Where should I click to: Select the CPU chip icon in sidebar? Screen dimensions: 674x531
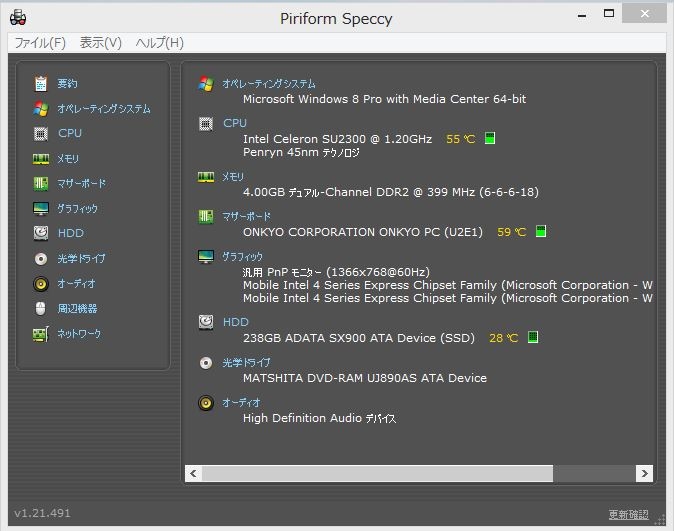[x=40, y=134]
